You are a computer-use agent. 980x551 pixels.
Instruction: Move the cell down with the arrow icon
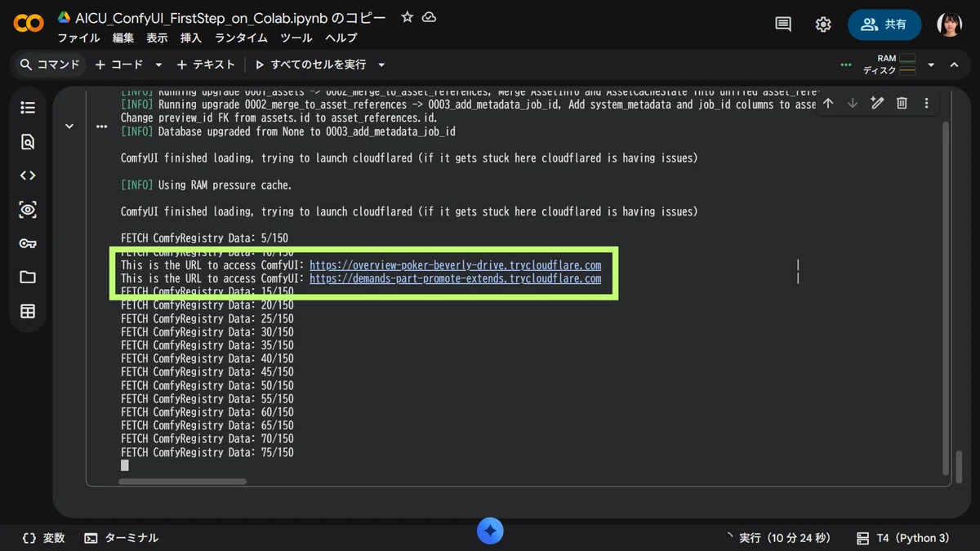click(853, 103)
